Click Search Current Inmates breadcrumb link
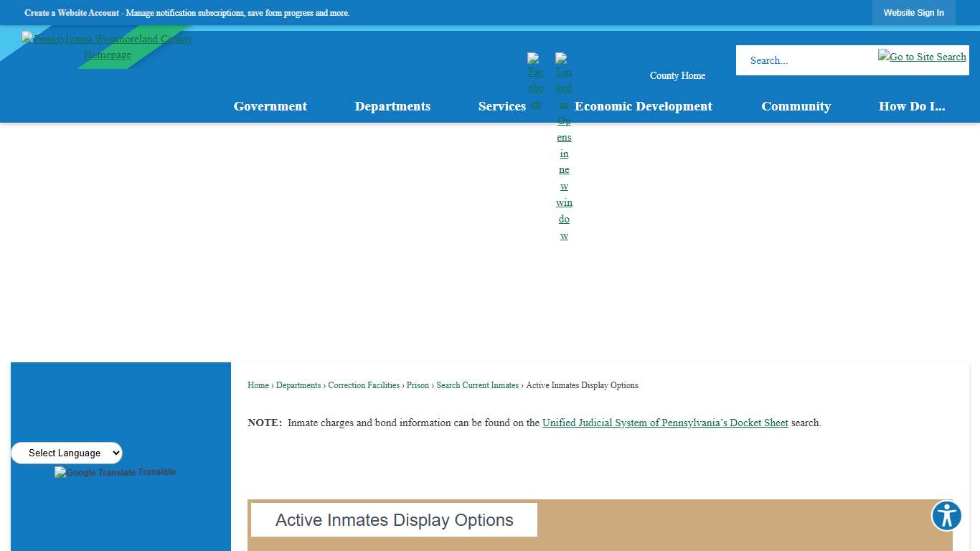The height and width of the screenshot is (551, 980). coord(478,385)
